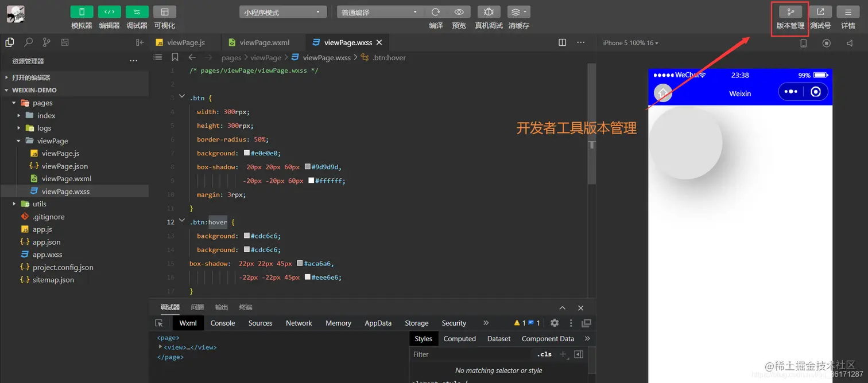Click the 清缓存 clear cache icon
868x383 pixels.
(x=518, y=12)
